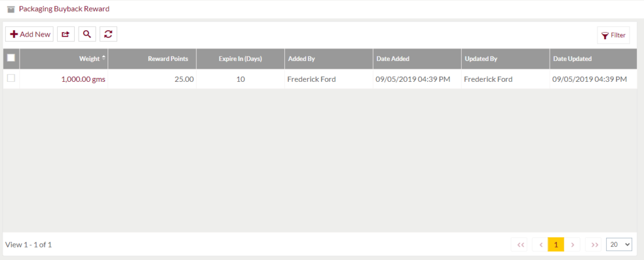Jump to last page with double-right arrows
644x260 pixels.
(x=594, y=245)
